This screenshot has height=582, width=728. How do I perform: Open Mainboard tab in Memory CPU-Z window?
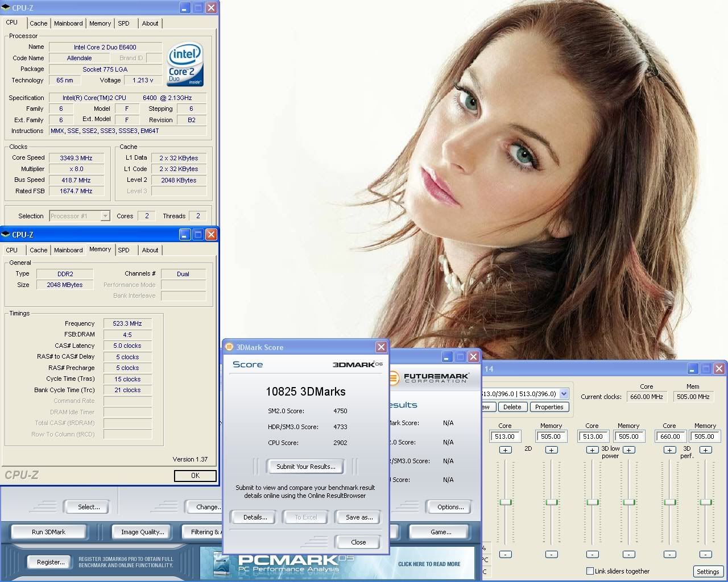click(x=68, y=250)
